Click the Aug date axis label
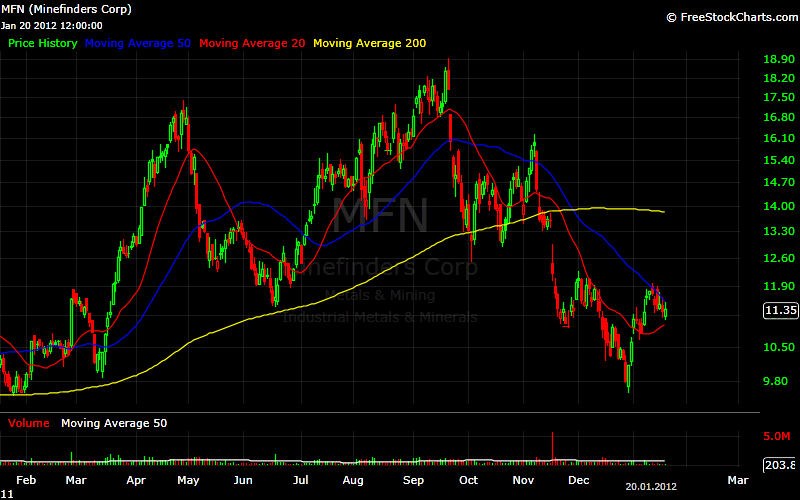This screenshot has height=500, width=800. click(353, 480)
